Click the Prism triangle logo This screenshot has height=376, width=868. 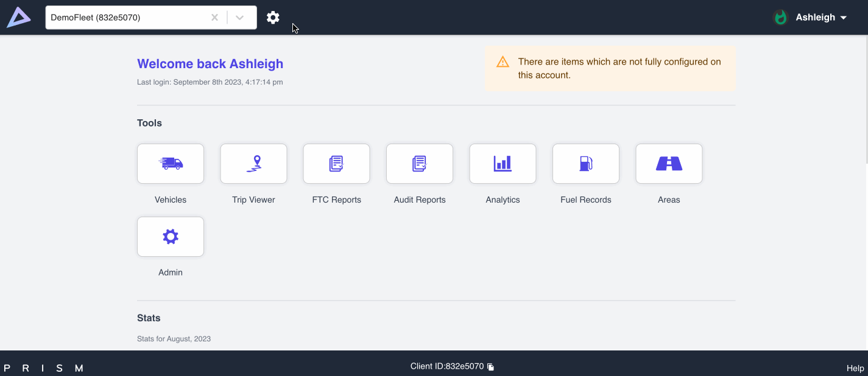point(18,18)
